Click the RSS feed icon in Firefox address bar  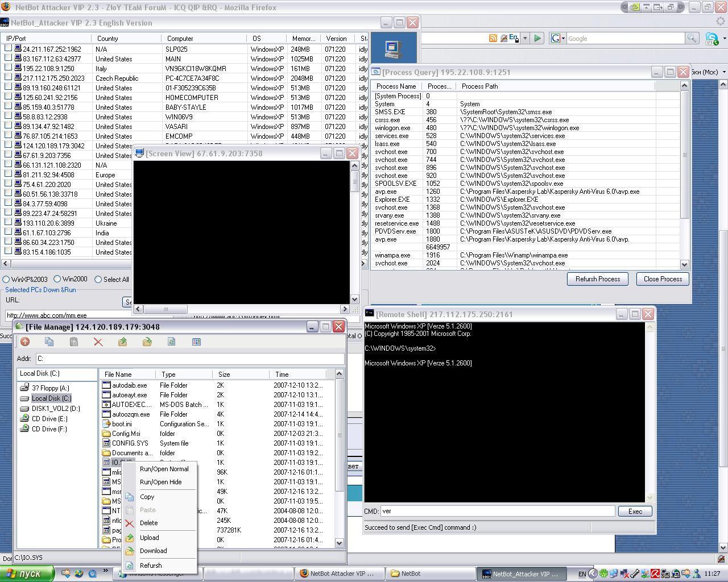[x=493, y=38]
